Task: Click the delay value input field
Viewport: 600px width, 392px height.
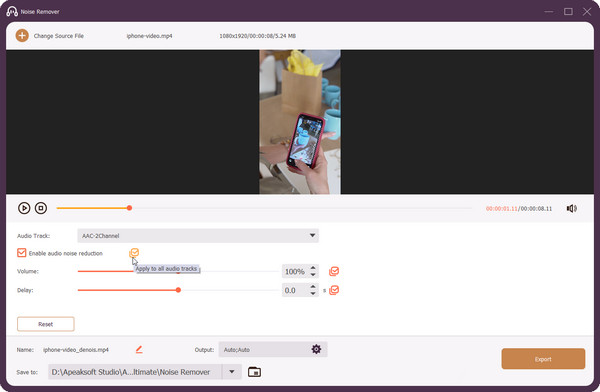Action: [295, 290]
